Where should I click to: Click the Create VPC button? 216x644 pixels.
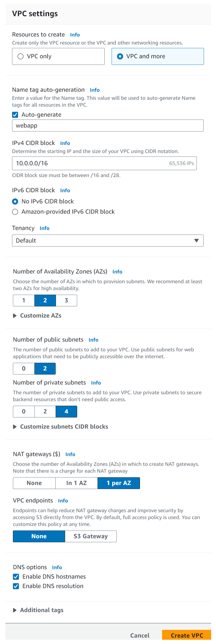187,635
